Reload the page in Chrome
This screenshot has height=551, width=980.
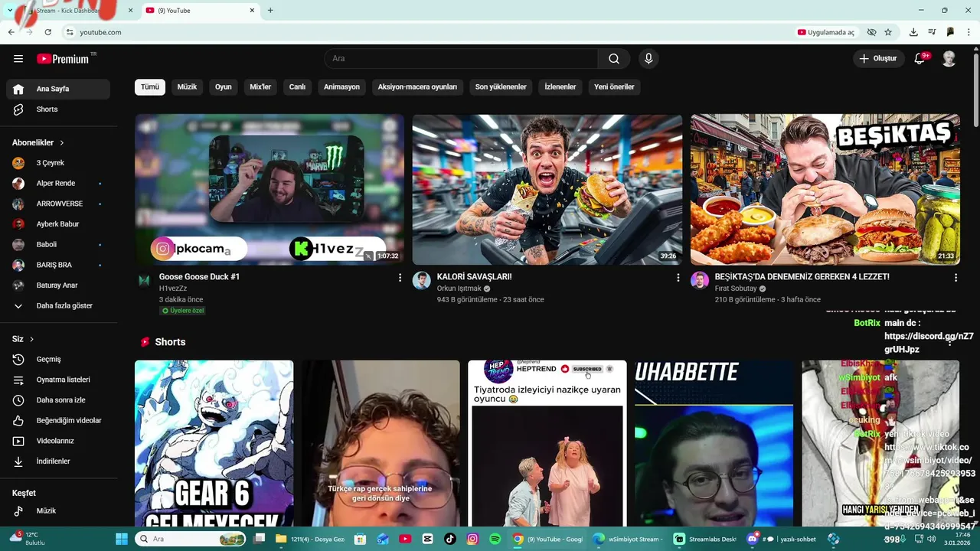(x=47, y=32)
